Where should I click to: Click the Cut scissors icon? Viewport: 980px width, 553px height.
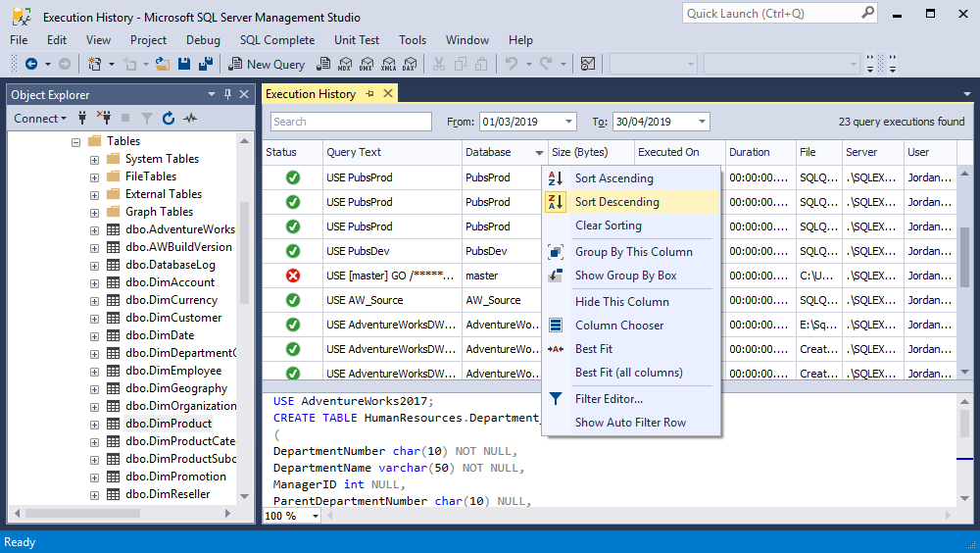coord(439,64)
